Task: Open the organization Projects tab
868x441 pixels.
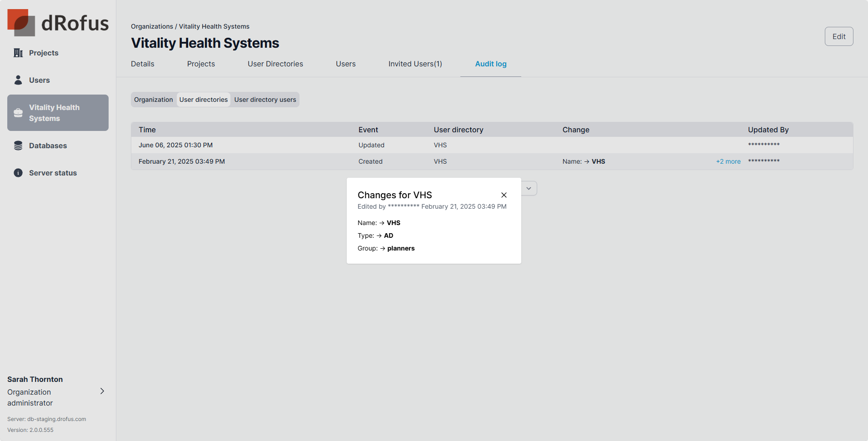Action: pos(201,64)
